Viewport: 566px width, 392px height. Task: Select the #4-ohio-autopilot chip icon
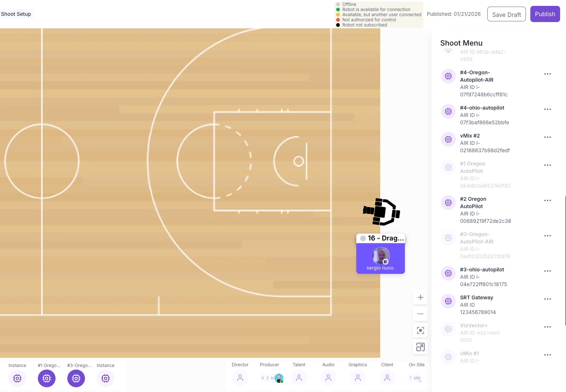[448, 111]
